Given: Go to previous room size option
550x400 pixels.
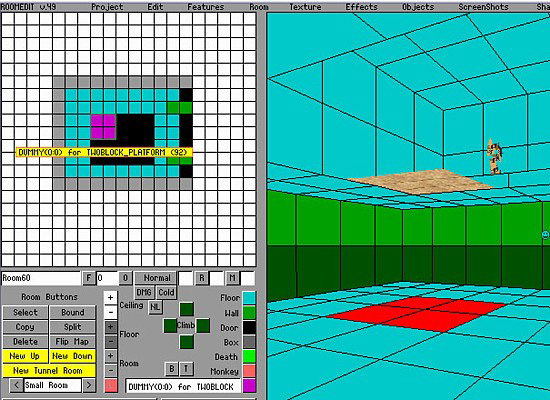Looking at the screenshot, I should (x=16, y=385).
